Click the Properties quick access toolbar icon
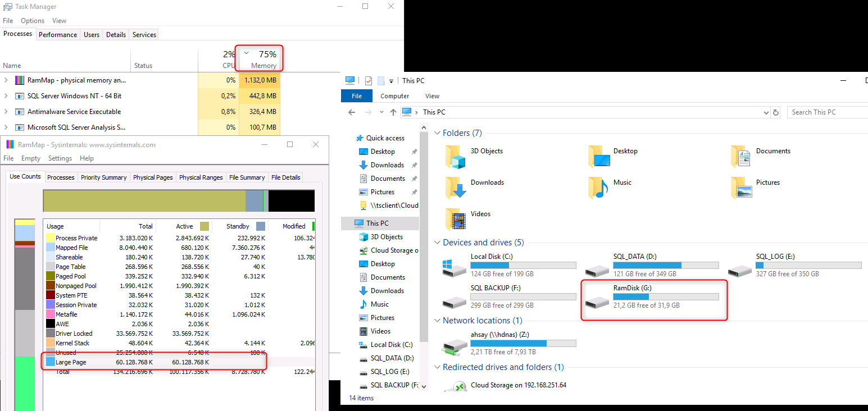 tap(369, 81)
